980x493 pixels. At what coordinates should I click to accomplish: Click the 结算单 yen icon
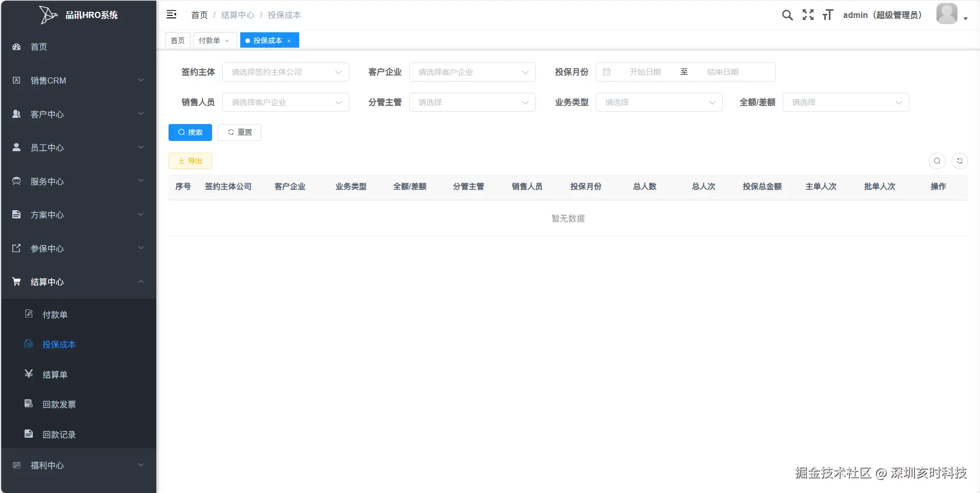click(x=29, y=374)
